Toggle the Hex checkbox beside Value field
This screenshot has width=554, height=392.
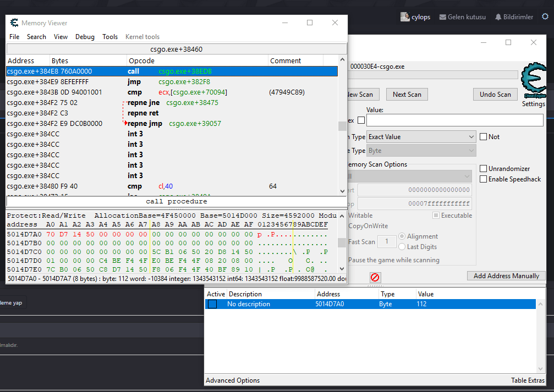point(361,120)
